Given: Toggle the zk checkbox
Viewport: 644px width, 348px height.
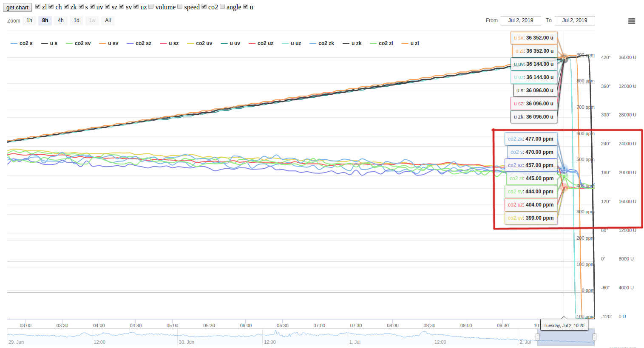Looking at the screenshot, I should [x=66, y=7].
